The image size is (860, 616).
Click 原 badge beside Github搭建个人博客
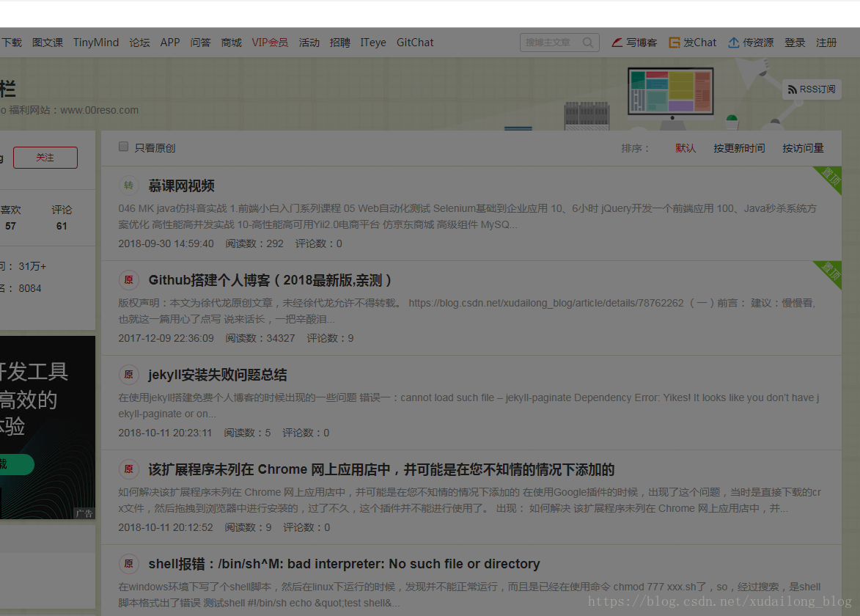128,279
